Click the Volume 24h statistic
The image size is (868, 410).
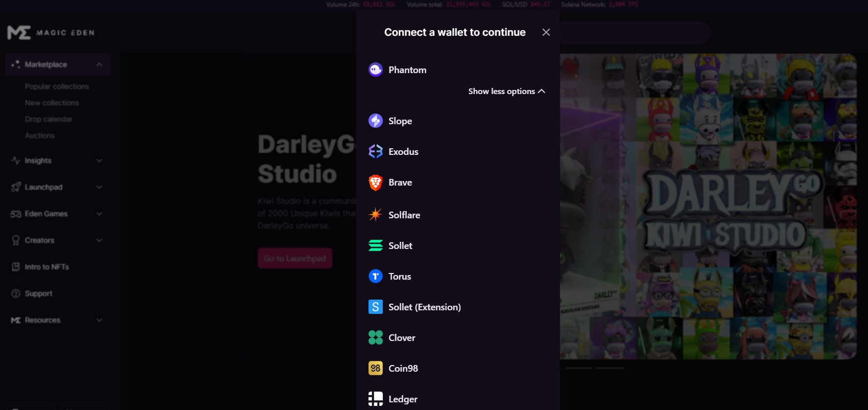[361, 5]
